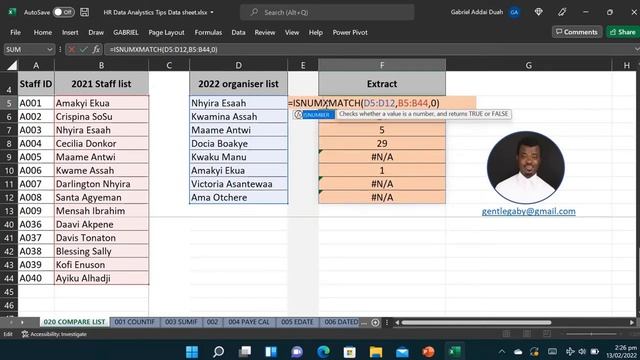The height and width of the screenshot is (360, 640).
Task: Switch to the 005 EDATE sheet tab
Action: pyautogui.click(x=297, y=322)
